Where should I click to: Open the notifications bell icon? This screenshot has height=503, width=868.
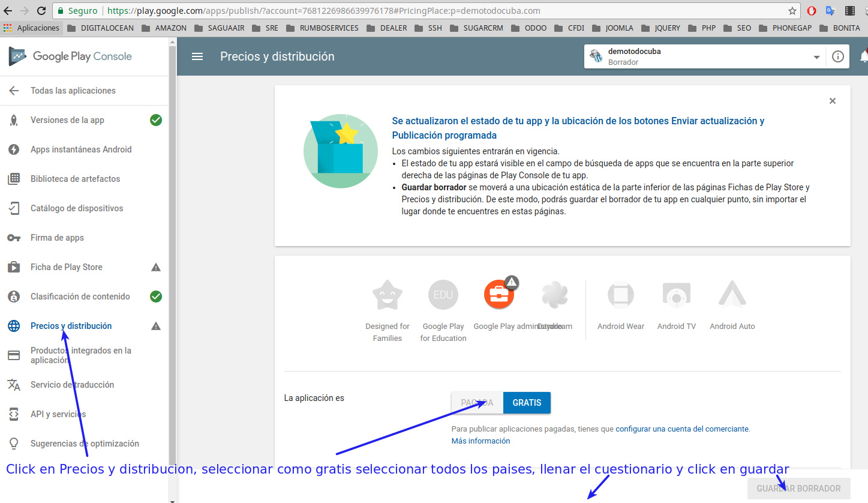[864, 56]
